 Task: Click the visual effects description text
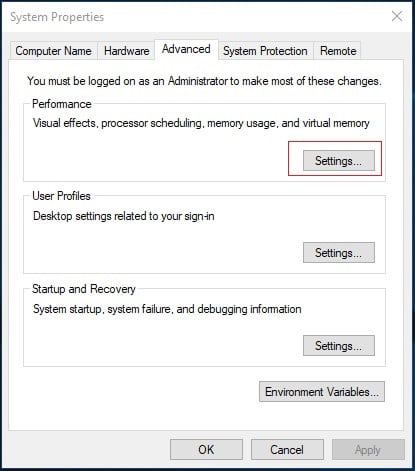tap(201, 123)
